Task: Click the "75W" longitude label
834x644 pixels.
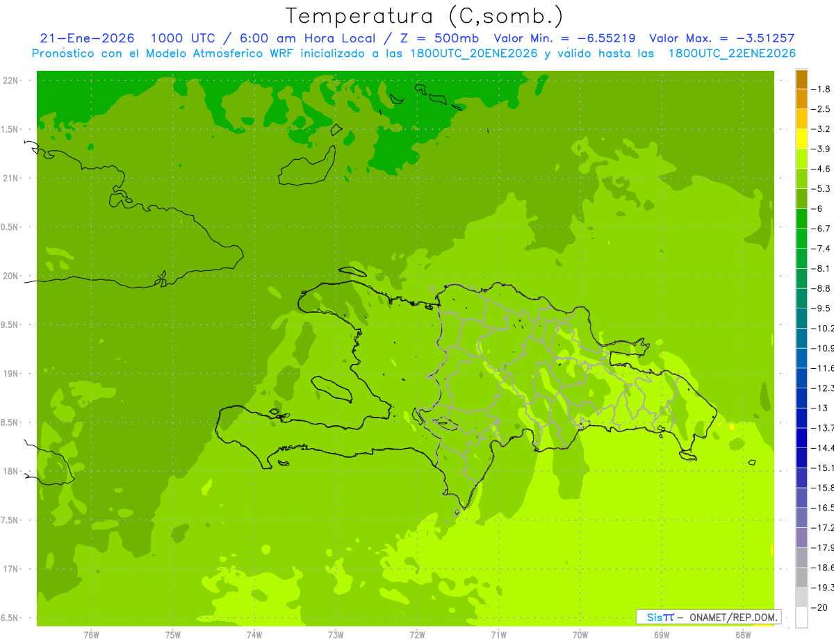Action: pos(172,634)
